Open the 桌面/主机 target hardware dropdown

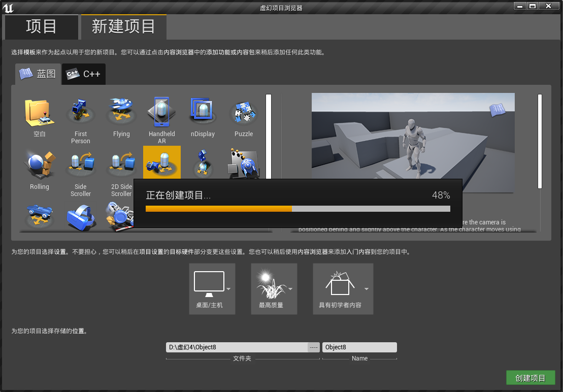pyautogui.click(x=212, y=288)
